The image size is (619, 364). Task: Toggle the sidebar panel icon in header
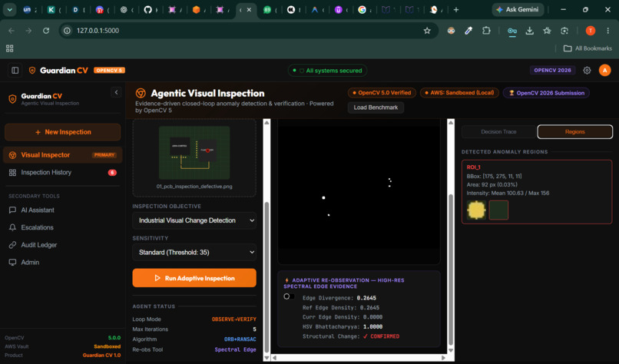pos(15,71)
